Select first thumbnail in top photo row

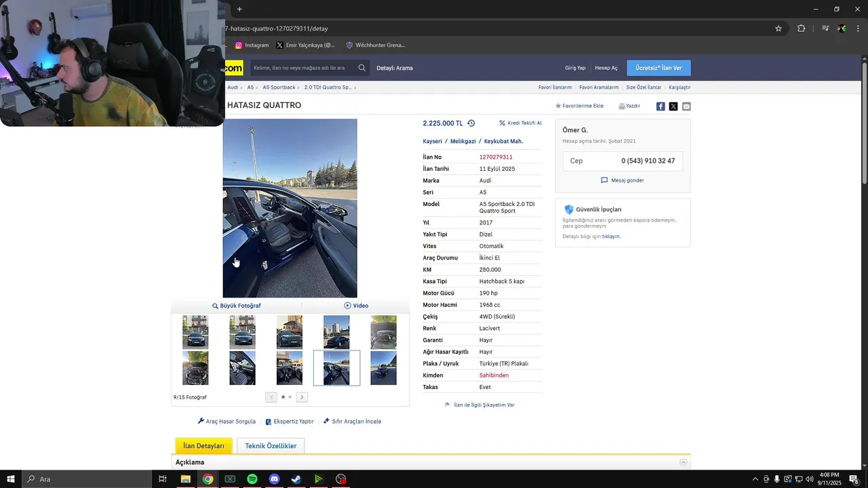tap(195, 332)
